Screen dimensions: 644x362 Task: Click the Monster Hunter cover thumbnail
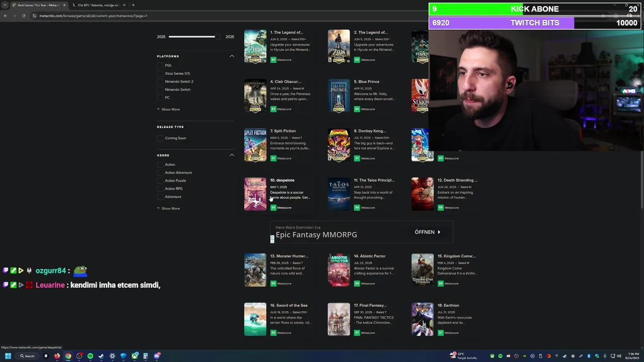255,270
